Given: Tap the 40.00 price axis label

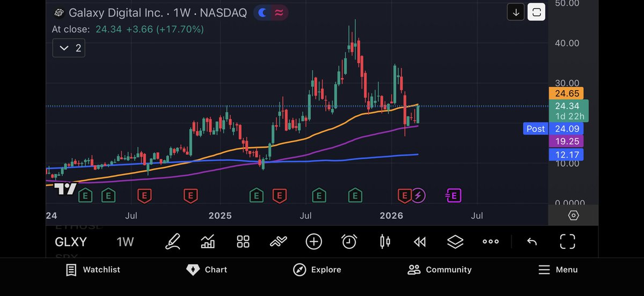Looking at the screenshot, I should pos(567,43).
